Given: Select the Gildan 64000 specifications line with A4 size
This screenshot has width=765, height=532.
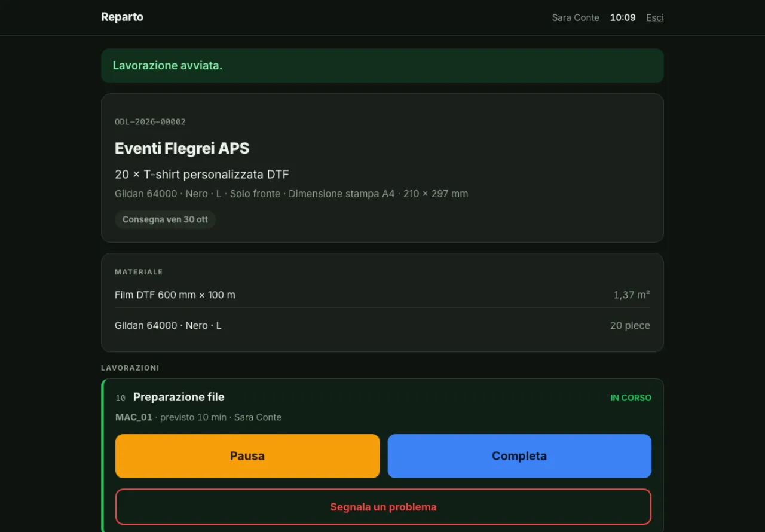Looking at the screenshot, I should pos(292,194).
